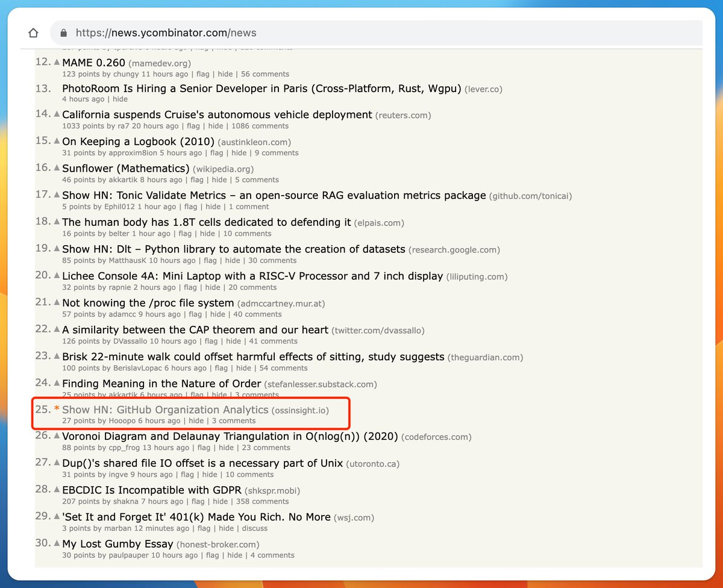Open 20 comments on Lichee Console story
The height and width of the screenshot is (588, 723).
(x=252, y=287)
